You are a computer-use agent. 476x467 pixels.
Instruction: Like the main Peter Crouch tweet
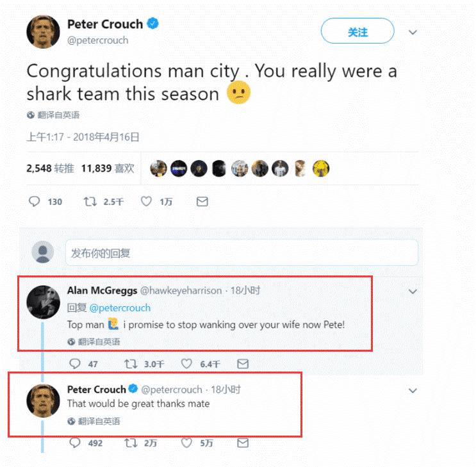[x=146, y=202]
